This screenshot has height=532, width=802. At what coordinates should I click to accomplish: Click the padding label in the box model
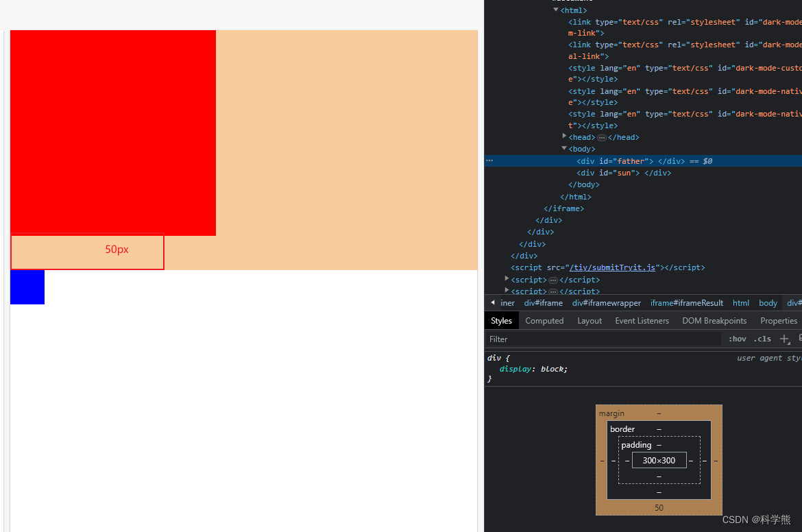pyautogui.click(x=636, y=445)
